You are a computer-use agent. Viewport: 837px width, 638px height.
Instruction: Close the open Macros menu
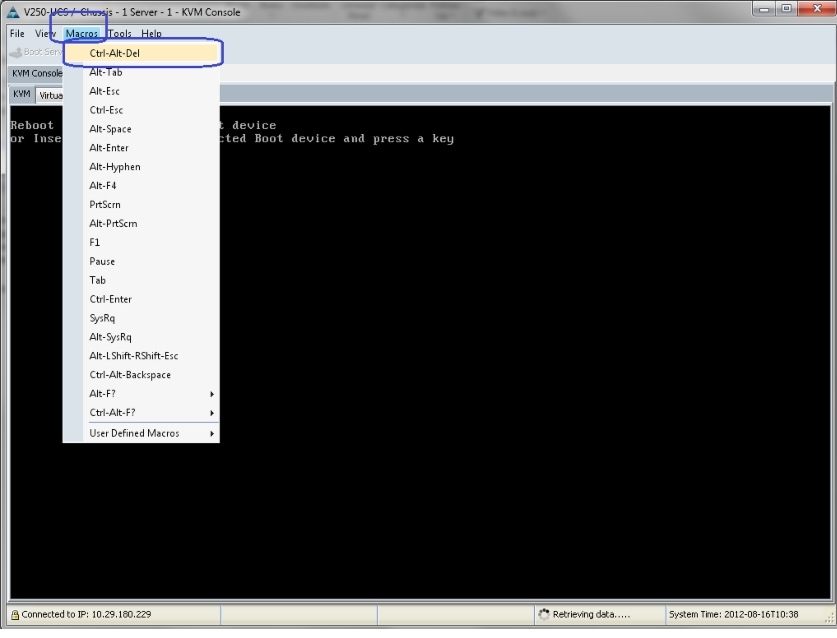[82, 34]
